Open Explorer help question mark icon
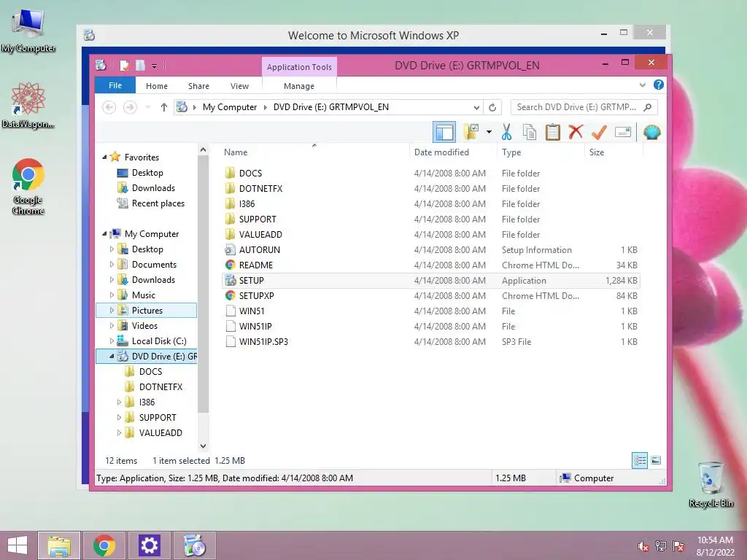This screenshot has width=747, height=560. click(659, 85)
